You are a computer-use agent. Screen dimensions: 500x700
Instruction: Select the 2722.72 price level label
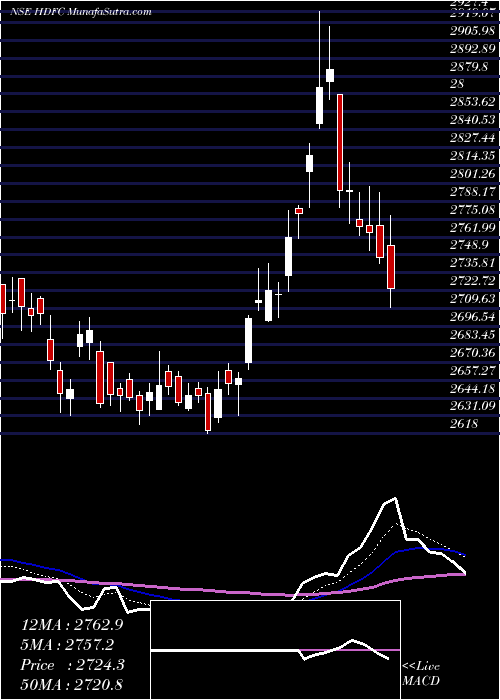coord(473,281)
